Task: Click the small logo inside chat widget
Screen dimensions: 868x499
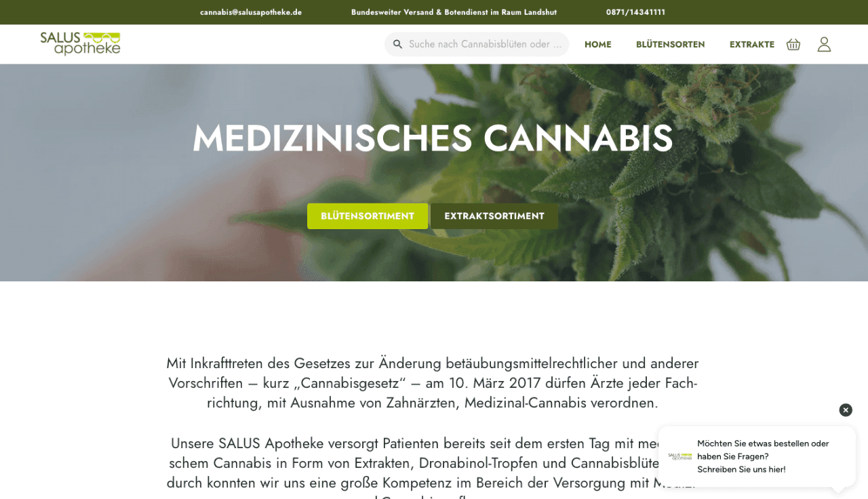Action: 680,456
